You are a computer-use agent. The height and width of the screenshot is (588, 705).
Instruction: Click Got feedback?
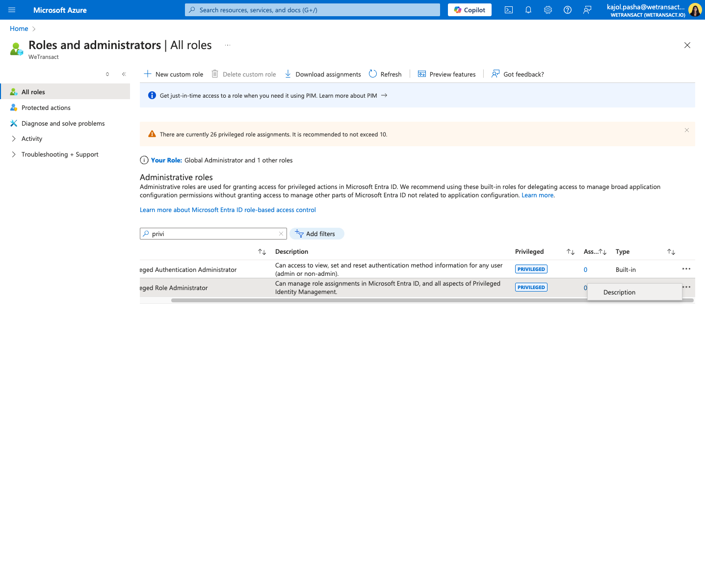tap(518, 74)
